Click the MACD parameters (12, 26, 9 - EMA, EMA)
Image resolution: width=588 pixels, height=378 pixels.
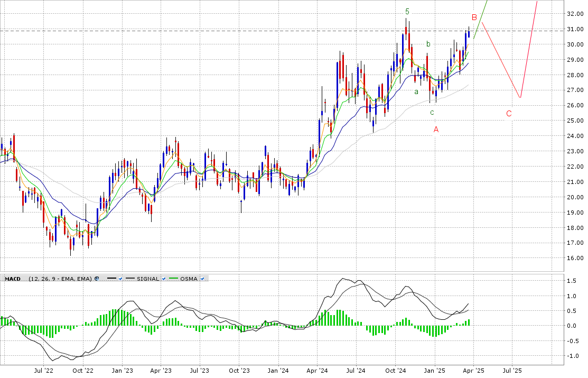[60, 279]
